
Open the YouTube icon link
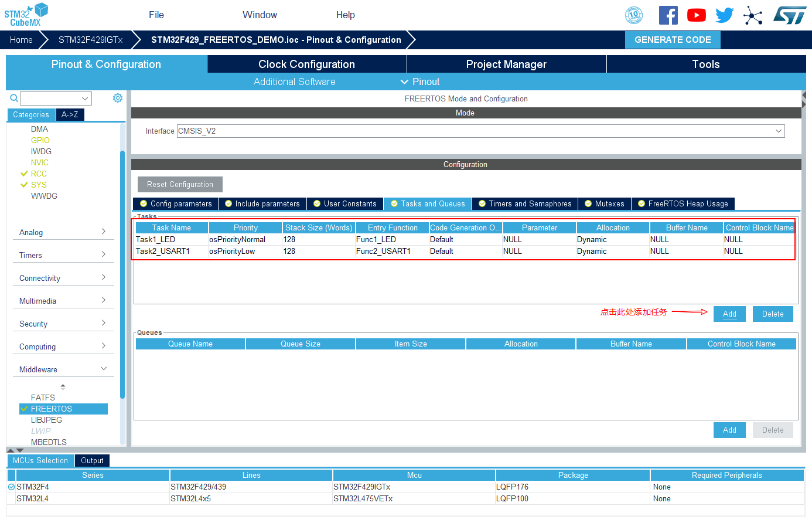pos(697,15)
